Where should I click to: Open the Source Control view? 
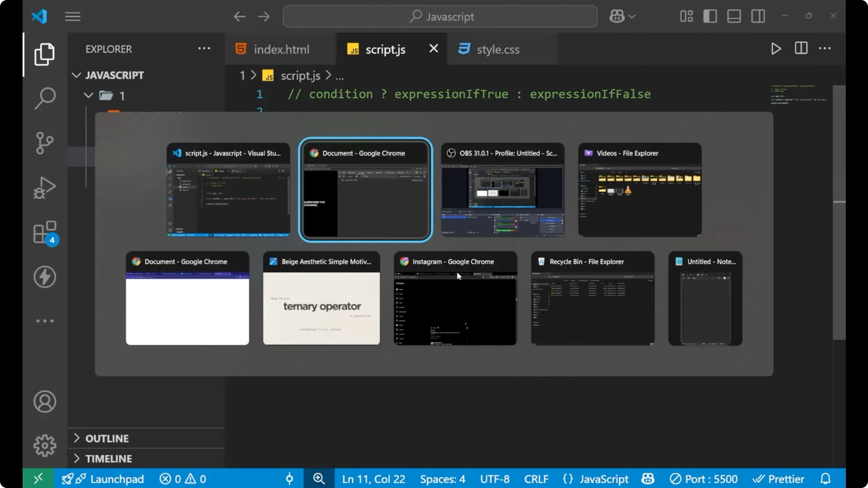tap(45, 143)
